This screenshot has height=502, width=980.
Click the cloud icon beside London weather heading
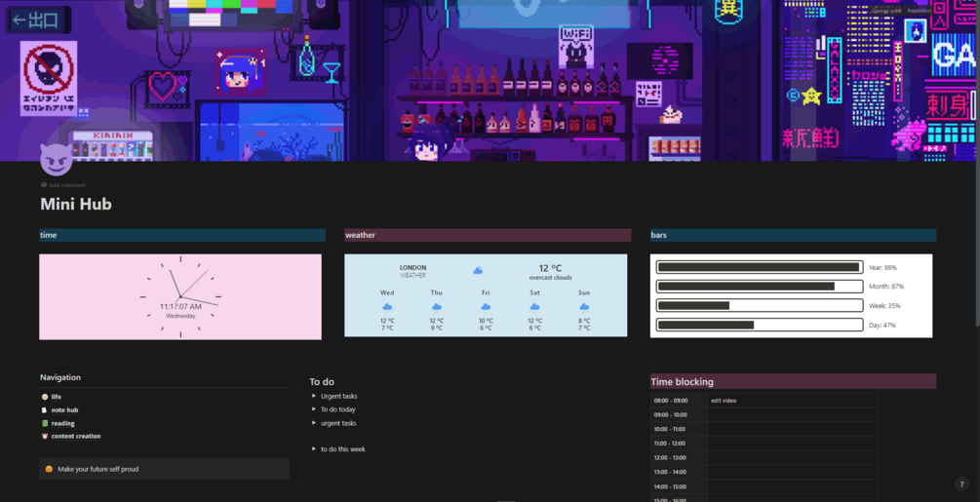(x=478, y=270)
